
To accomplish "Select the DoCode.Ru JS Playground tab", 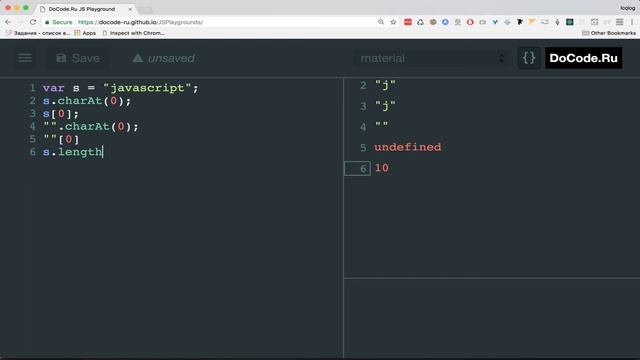I will click(x=82, y=9).
